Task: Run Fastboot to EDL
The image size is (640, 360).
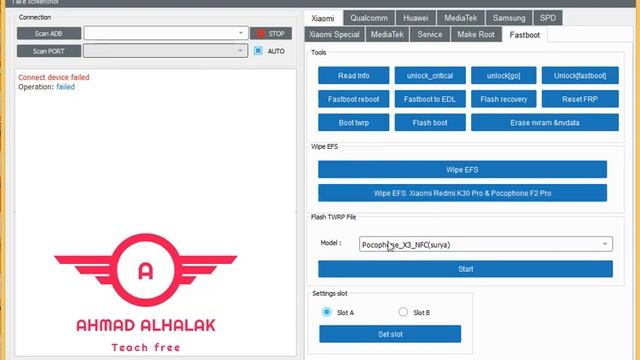Action: pos(430,99)
